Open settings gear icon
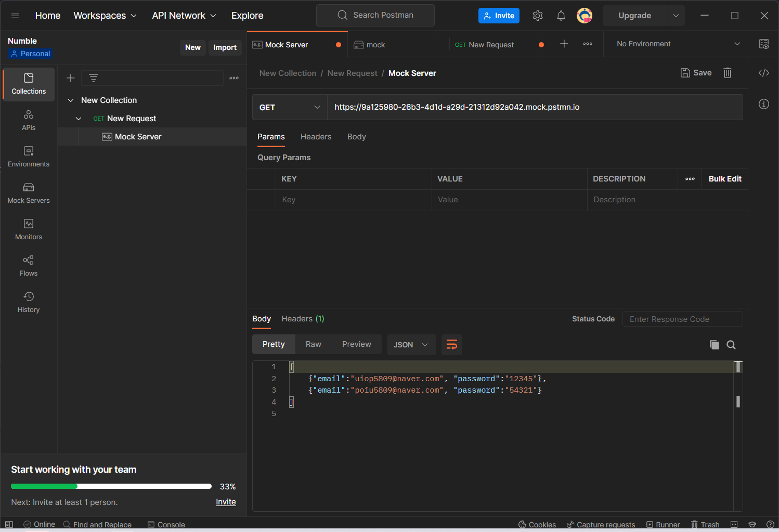Image resolution: width=779 pixels, height=532 pixels. [538, 16]
